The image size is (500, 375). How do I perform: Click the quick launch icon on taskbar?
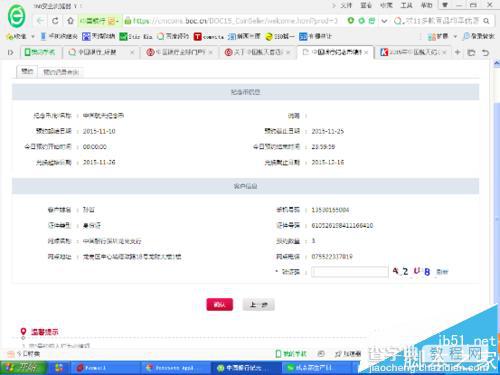tap(59, 368)
